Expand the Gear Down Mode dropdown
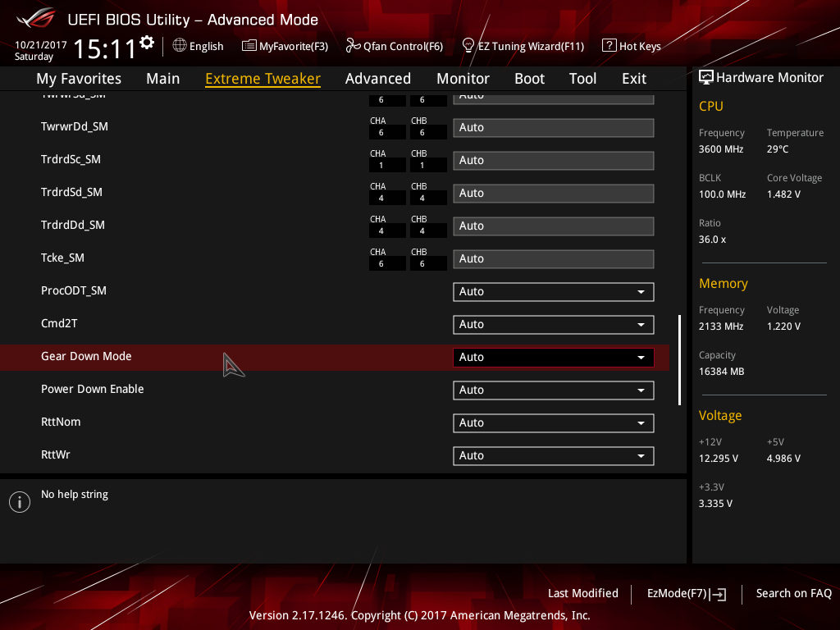The image size is (840, 630). click(554, 358)
